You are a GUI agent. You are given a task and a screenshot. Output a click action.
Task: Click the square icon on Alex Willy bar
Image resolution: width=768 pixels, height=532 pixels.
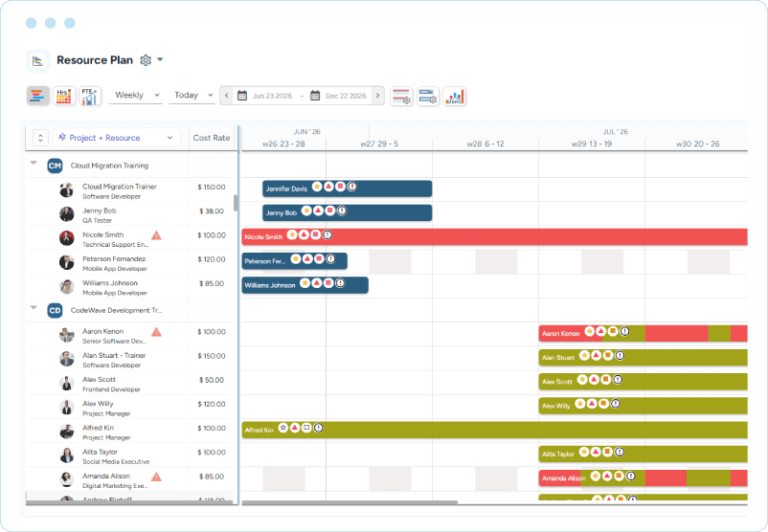(x=603, y=403)
